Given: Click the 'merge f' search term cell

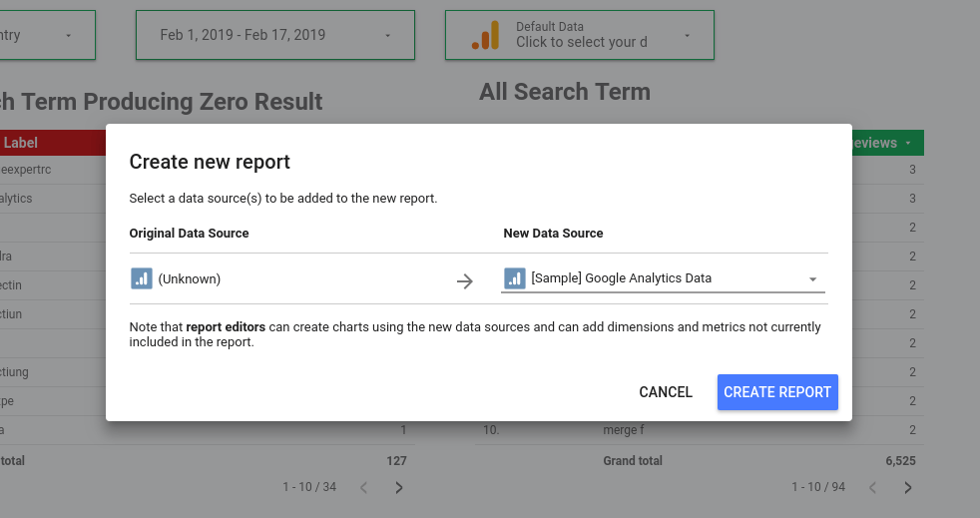Looking at the screenshot, I should coord(623,430).
